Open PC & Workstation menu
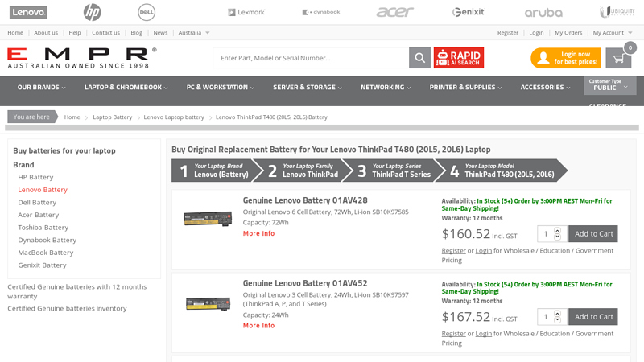The image size is (644, 362). point(221,88)
